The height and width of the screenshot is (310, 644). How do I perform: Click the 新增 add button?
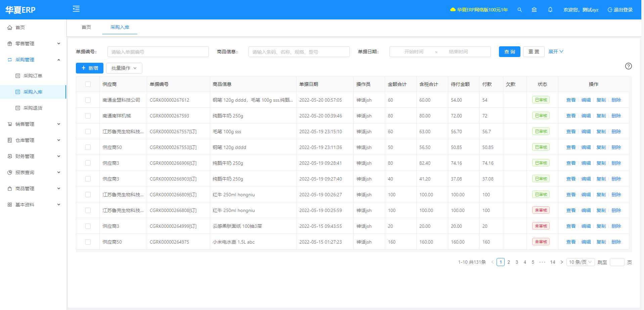coord(90,68)
